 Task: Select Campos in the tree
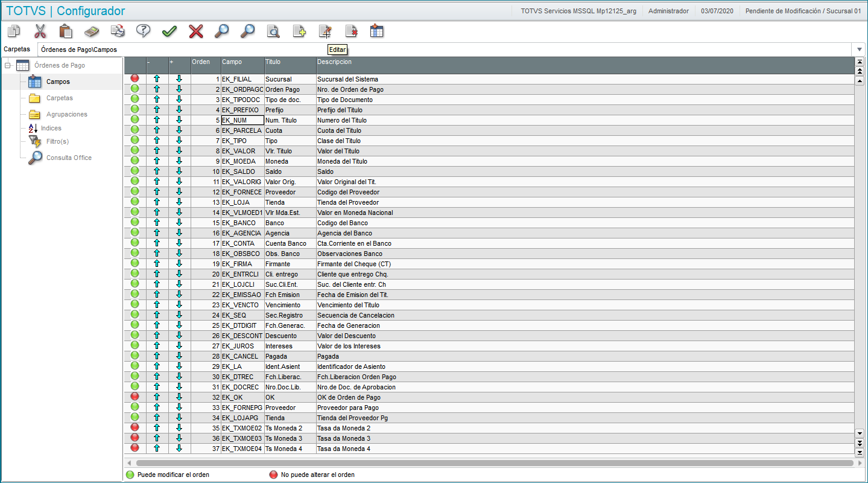pyautogui.click(x=58, y=82)
